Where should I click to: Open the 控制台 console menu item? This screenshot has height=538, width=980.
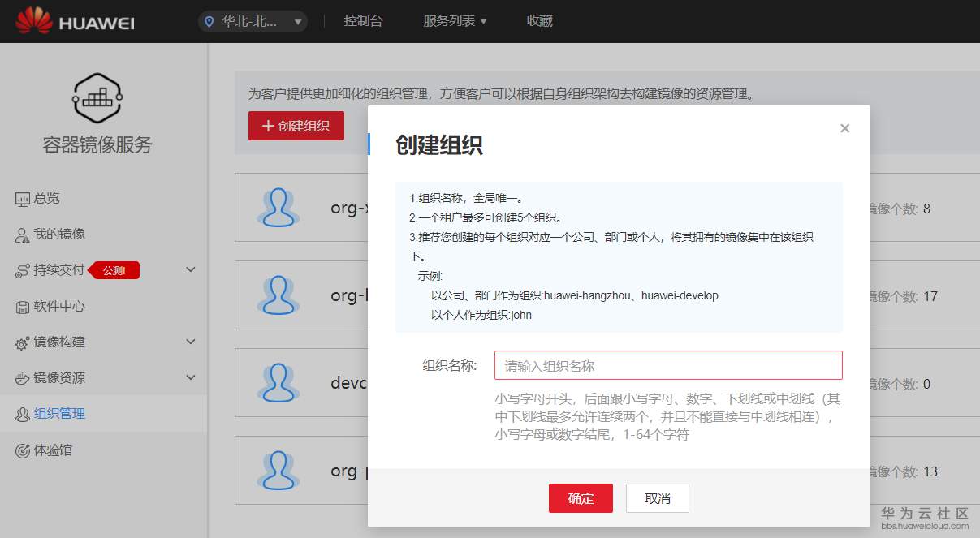[364, 21]
